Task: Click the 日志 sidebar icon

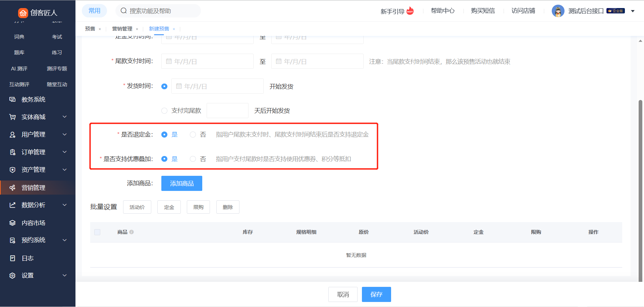Action: click(12, 258)
